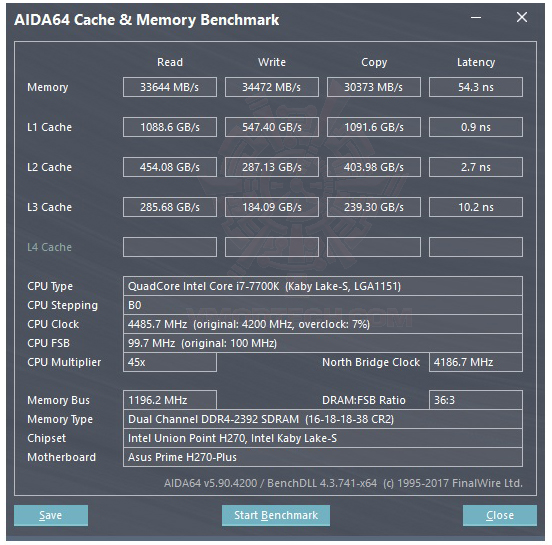Click the empty L4 Cache Latency field

point(476,247)
